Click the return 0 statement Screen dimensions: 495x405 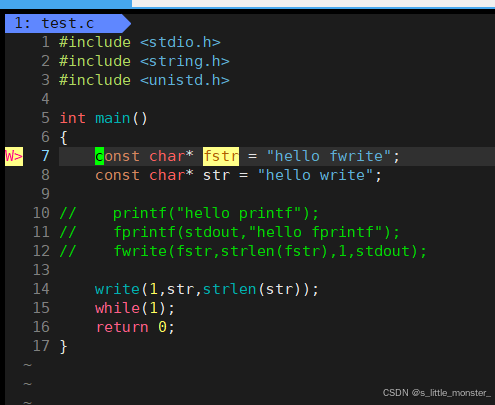135,327
